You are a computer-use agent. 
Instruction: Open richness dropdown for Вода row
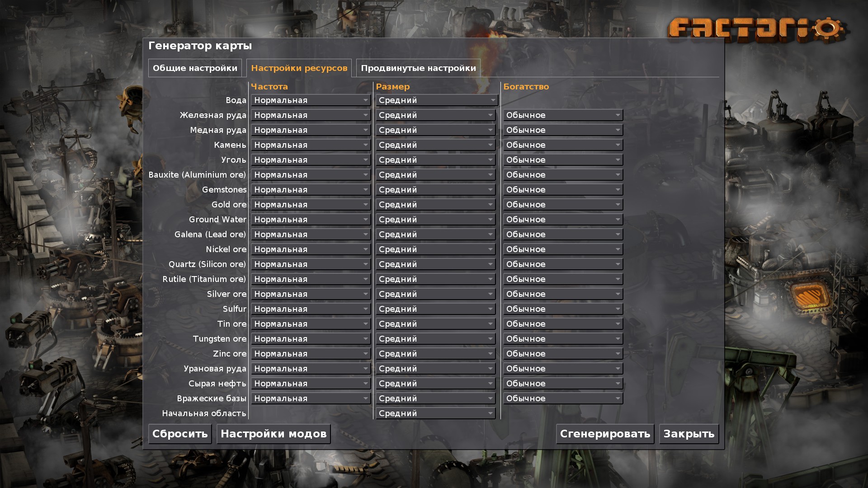pyautogui.click(x=561, y=100)
